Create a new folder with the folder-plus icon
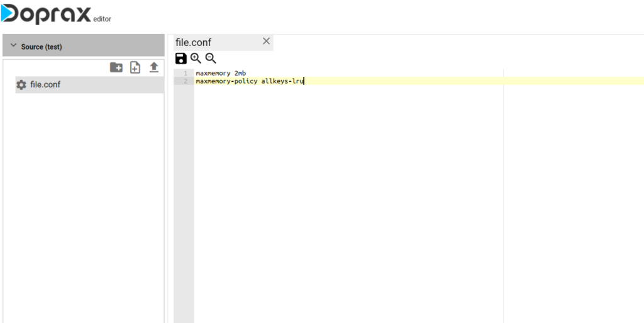 pos(116,67)
